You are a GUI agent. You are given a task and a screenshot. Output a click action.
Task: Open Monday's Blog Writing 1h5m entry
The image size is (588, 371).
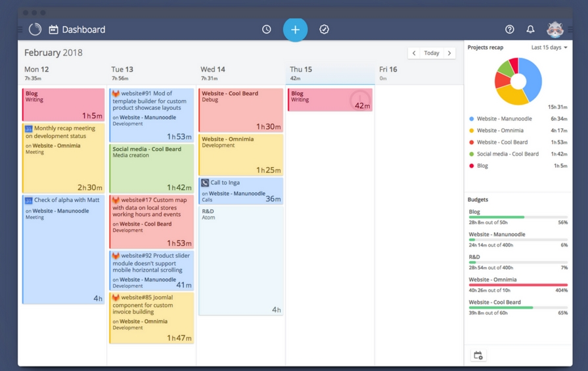pos(63,105)
